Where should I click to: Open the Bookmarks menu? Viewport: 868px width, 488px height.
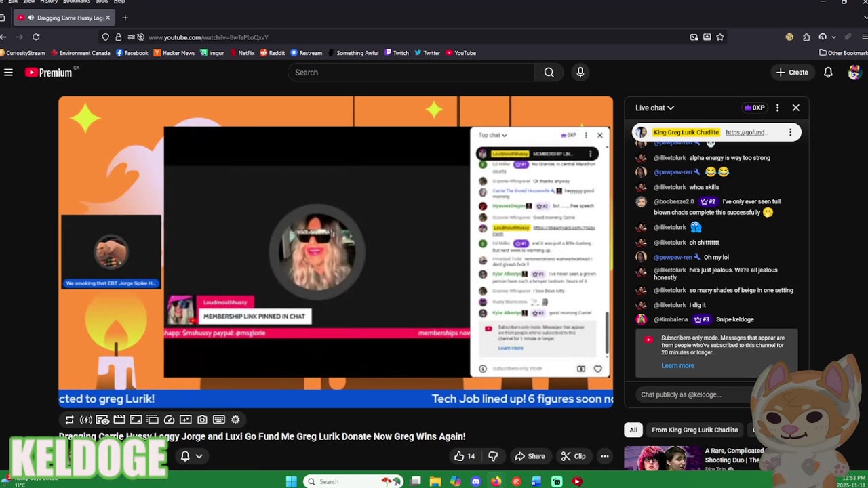[x=76, y=2]
